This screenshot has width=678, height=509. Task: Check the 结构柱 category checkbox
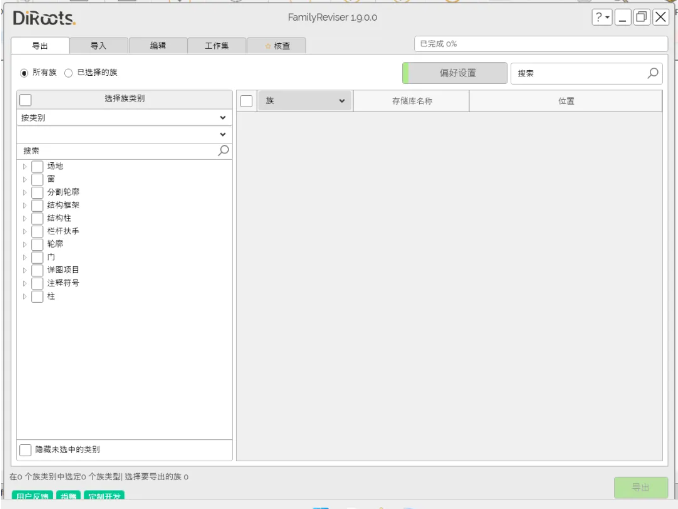pyautogui.click(x=37, y=218)
